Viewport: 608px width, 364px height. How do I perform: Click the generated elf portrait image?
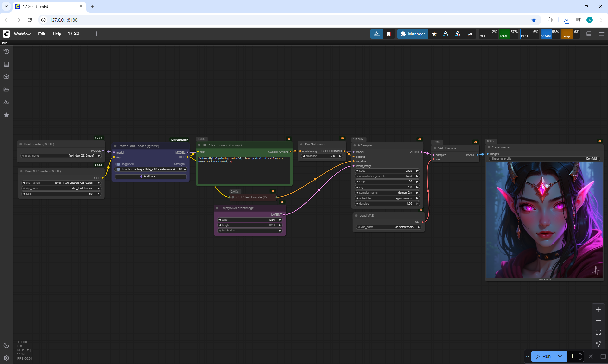[x=544, y=220]
